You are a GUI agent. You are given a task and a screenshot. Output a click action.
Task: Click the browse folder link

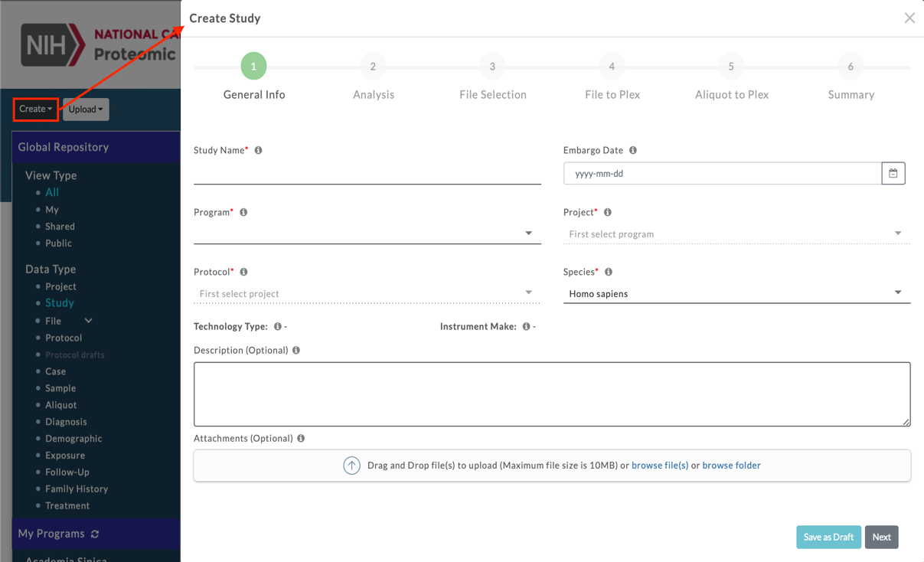point(731,466)
